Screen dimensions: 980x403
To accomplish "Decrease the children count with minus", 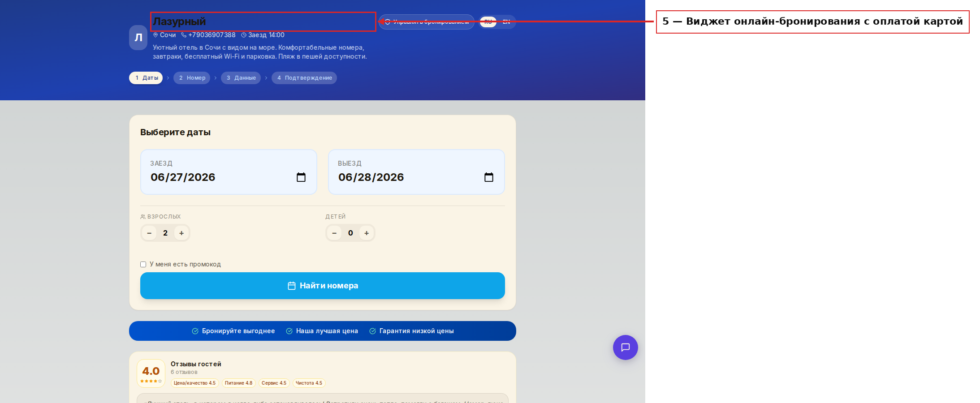I will point(334,233).
